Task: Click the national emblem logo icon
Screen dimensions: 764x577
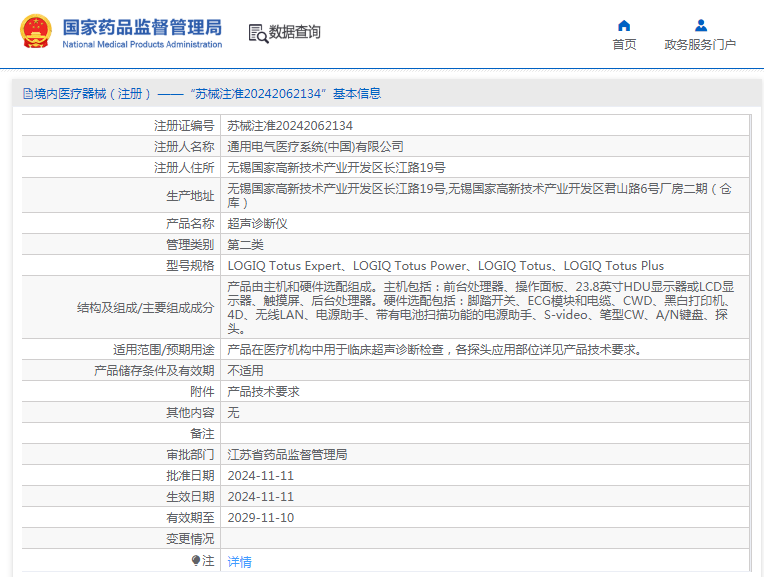Action: pos(36,32)
